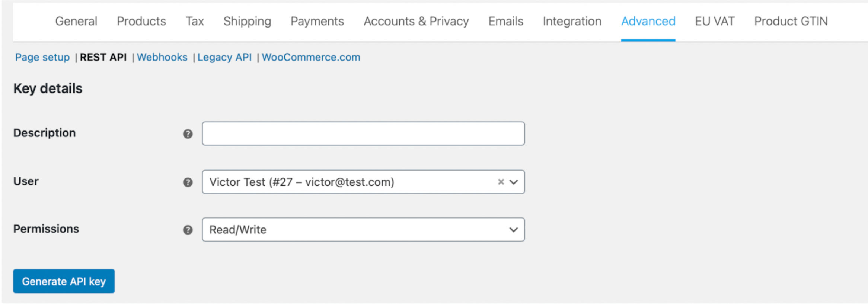Click the User field help icon

pos(188,182)
